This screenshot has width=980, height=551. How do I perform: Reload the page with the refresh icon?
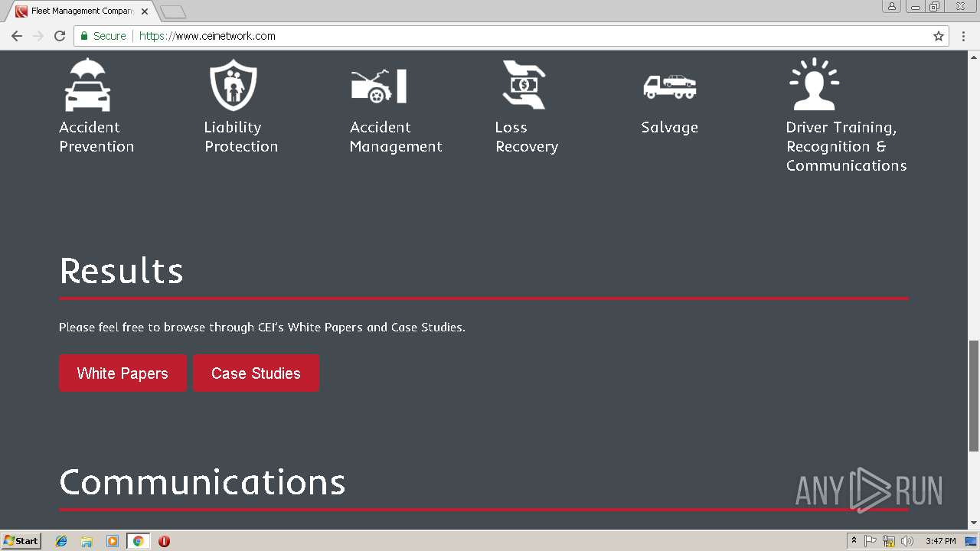[60, 36]
